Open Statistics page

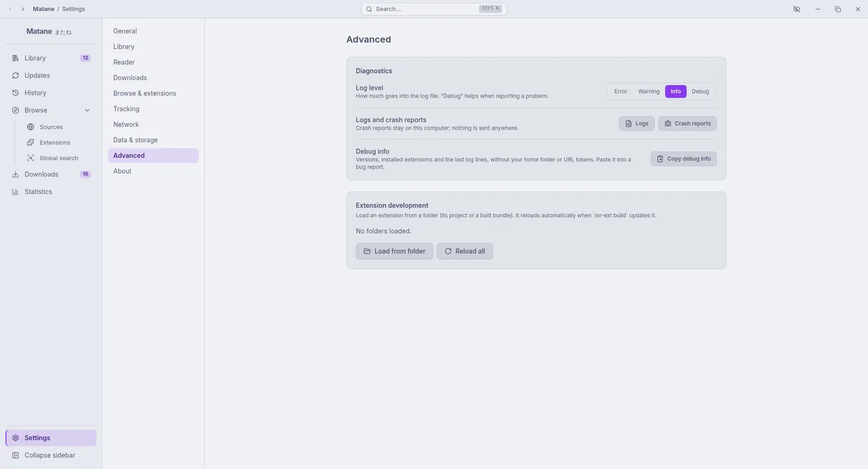pos(51,191)
